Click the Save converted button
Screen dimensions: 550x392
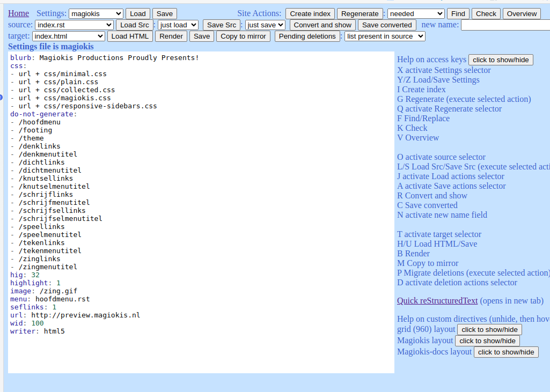pyautogui.click(x=387, y=25)
